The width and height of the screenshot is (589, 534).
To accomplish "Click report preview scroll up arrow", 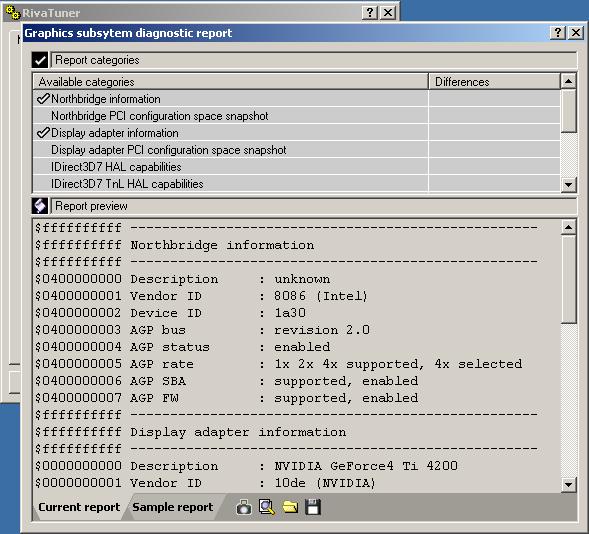I will [568, 227].
